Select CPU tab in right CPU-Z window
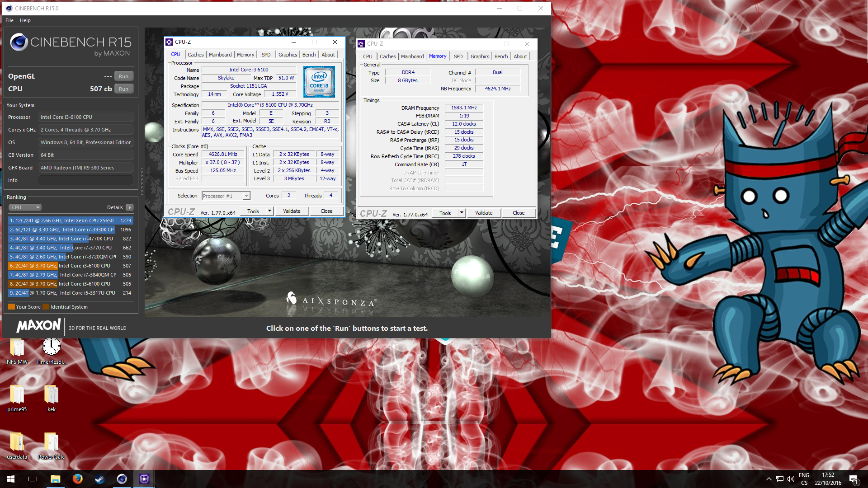The width and height of the screenshot is (868, 488). (368, 56)
